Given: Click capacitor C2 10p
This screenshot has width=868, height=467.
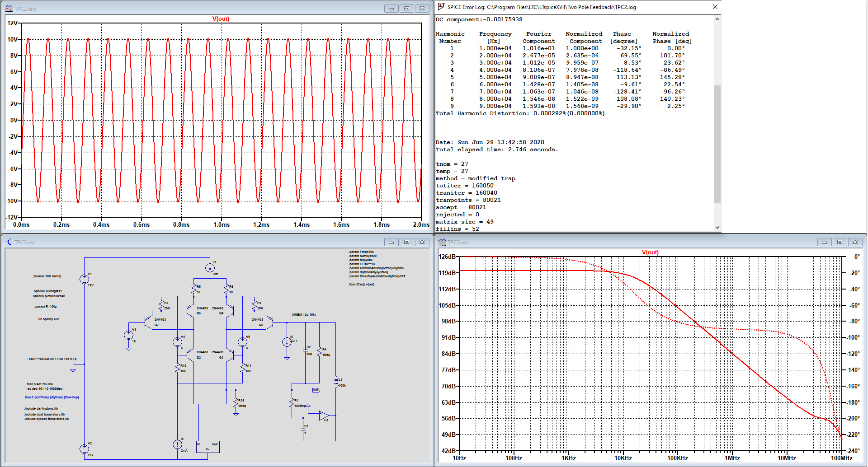Looking at the screenshot, I should [305, 350].
